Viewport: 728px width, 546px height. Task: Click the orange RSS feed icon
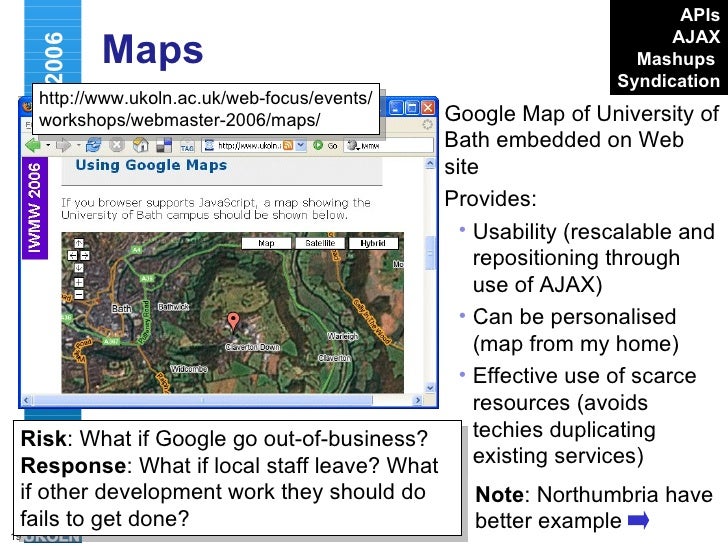288,145
